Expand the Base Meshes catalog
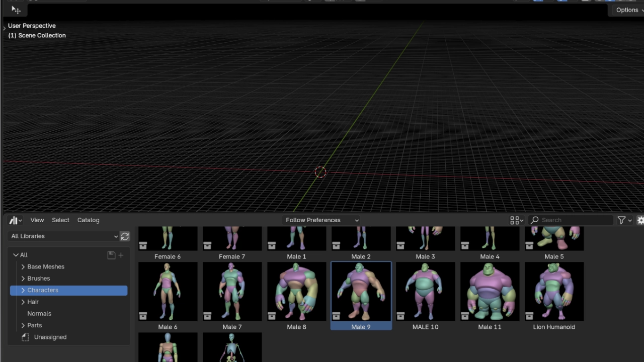This screenshot has height=362, width=644. [23, 267]
